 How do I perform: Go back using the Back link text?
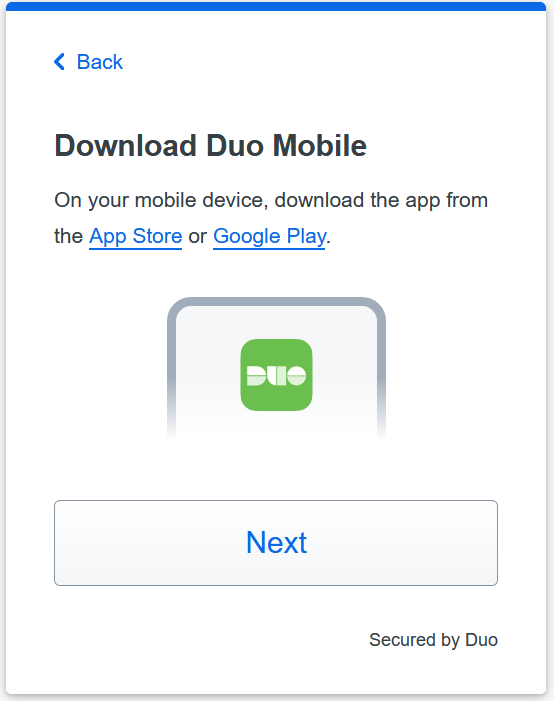[100, 62]
